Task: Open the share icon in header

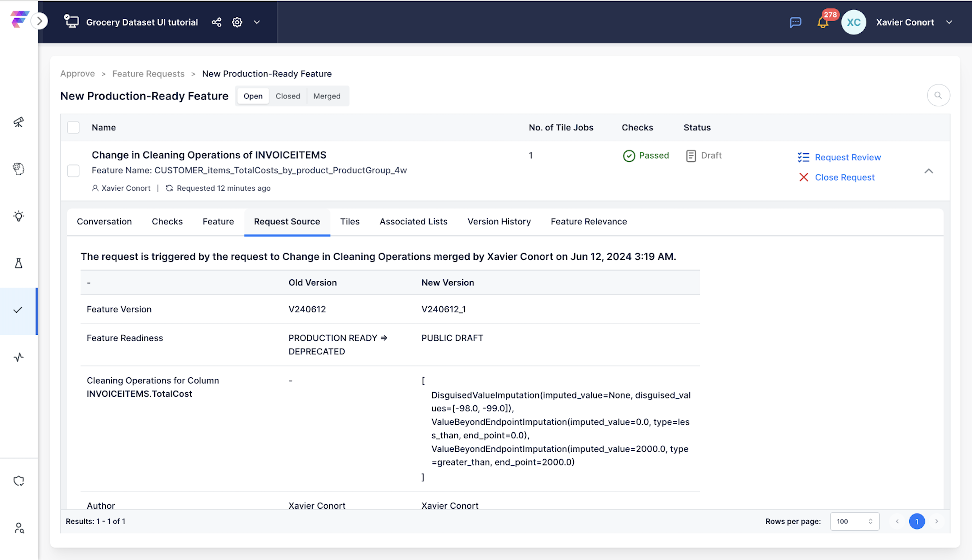Action: point(216,22)
